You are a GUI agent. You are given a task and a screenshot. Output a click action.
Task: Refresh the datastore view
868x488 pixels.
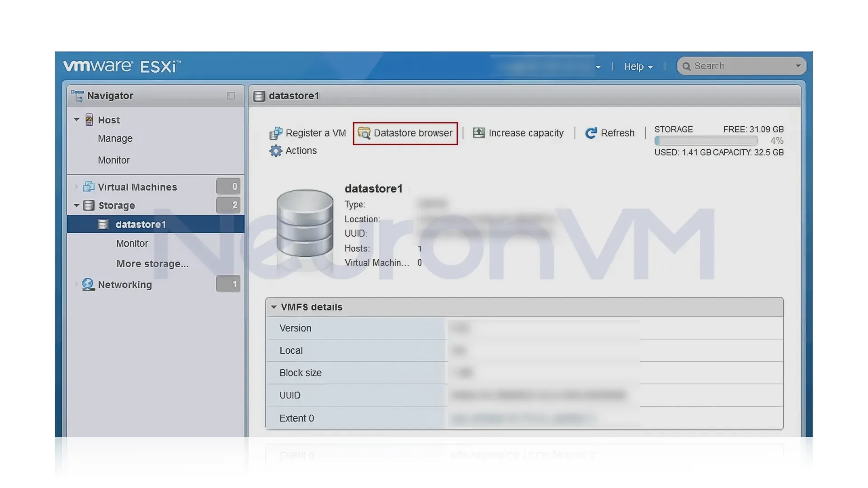click(610, 133)
